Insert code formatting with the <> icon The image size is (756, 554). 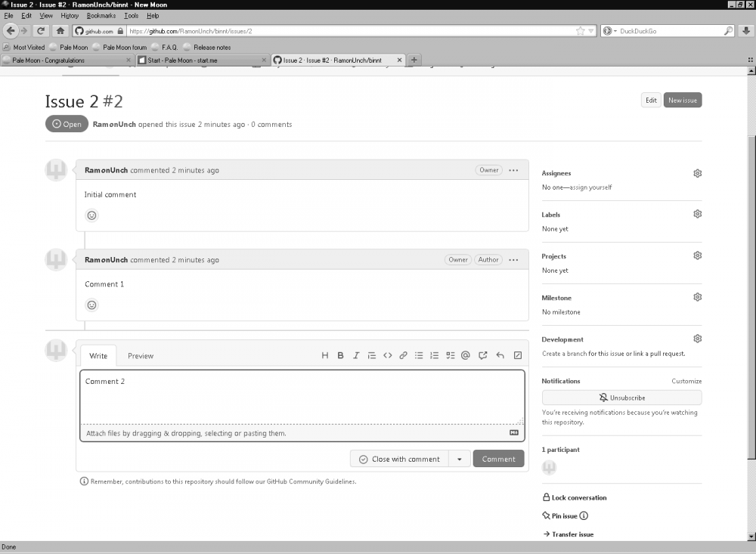pos(388,355)
